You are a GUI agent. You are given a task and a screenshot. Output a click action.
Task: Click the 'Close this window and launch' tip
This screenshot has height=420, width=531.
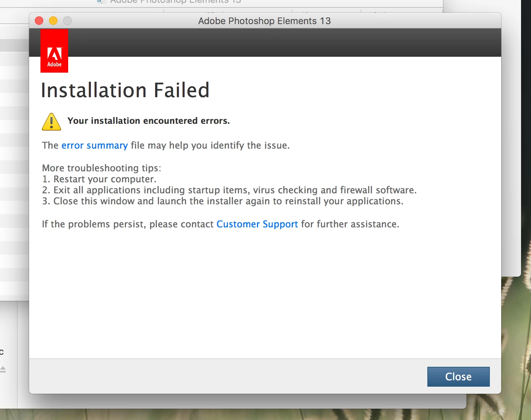(223, 201)
